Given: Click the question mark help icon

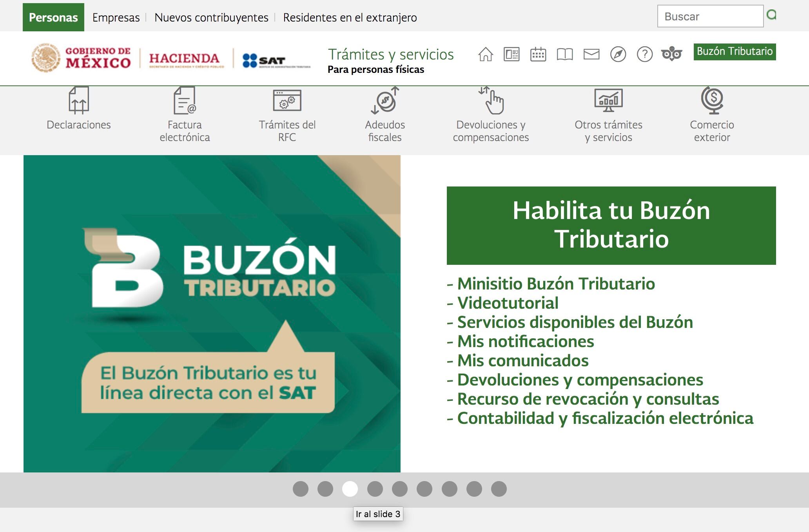Looking at the screenshot, I should coord(644,54).
